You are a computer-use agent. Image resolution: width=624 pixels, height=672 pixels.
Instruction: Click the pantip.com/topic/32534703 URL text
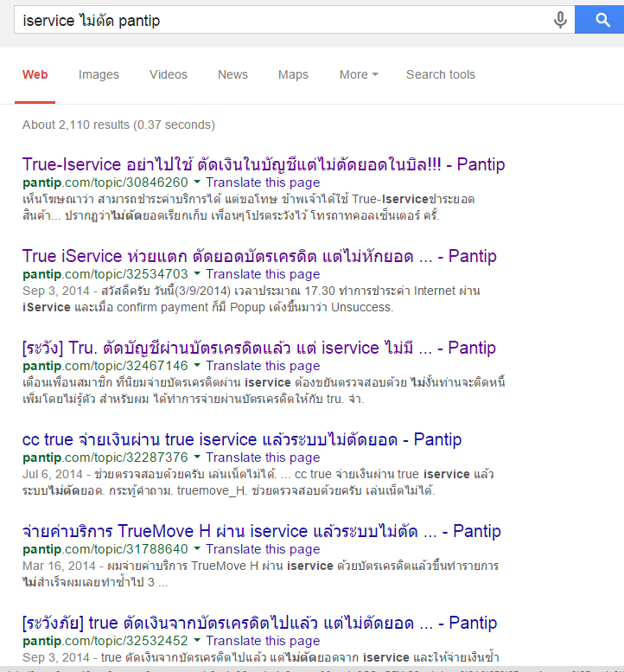tap(105, 274)
